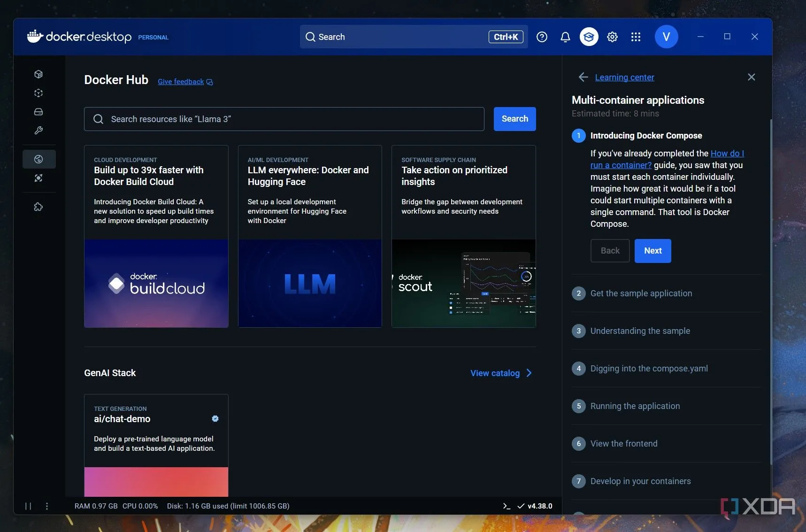Click the notifications bell icon
The height and width of the screenshot is (532, 806).
(x=565, y=37)
